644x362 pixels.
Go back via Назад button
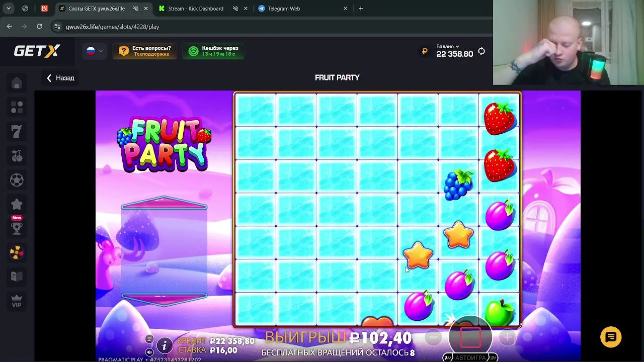click(60, 78)
